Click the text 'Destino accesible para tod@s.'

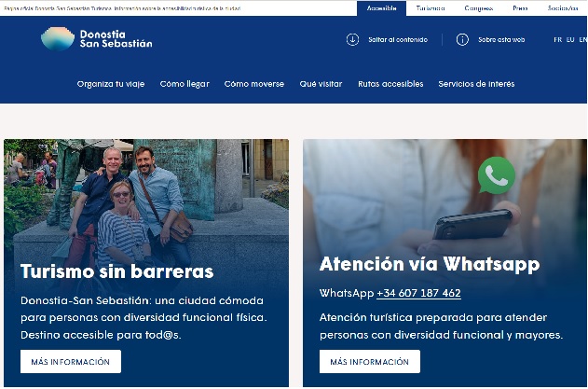(101, 335)
